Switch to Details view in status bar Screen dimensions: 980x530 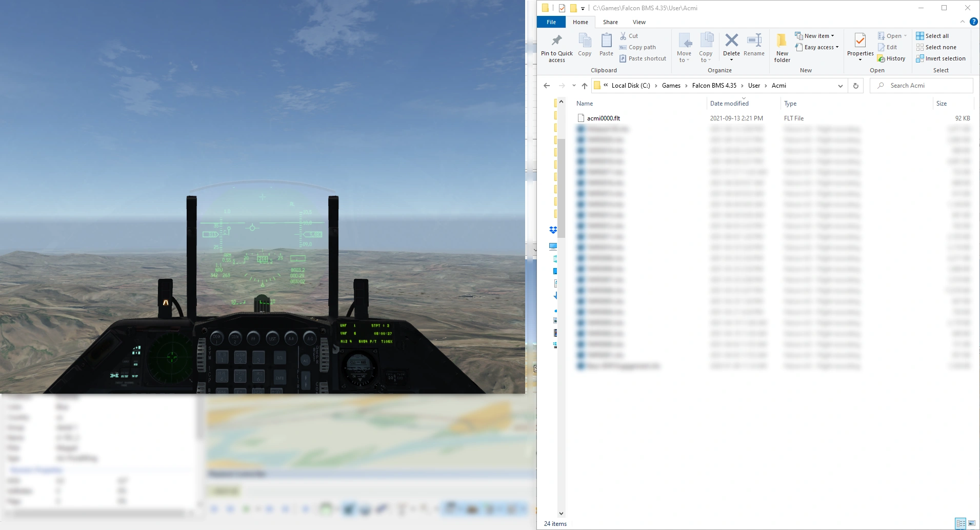point(961,523)
